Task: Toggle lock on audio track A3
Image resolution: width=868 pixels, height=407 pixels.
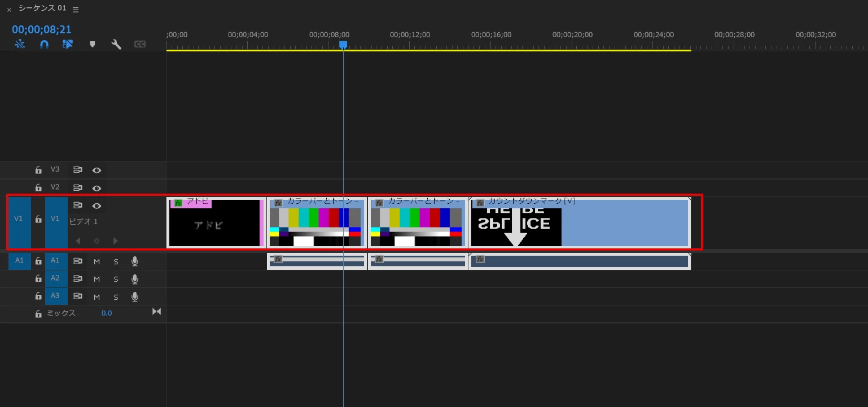Action: (38, 296)
